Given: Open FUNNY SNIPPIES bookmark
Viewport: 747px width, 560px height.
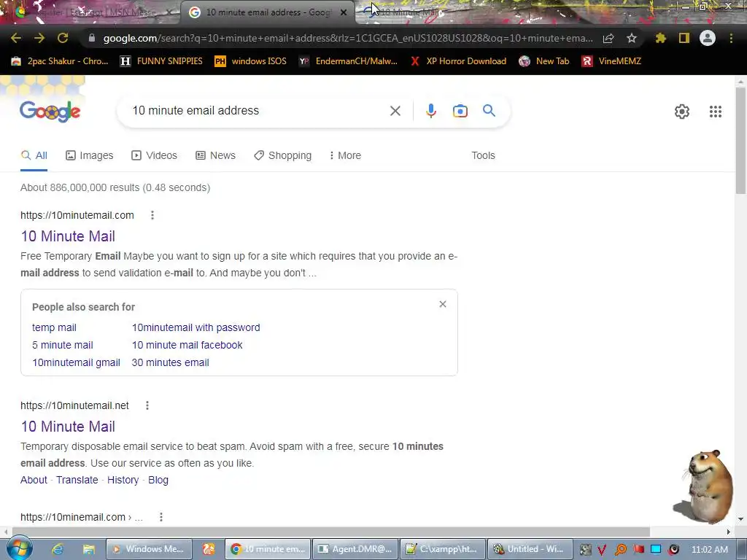Looking at the screenshot, I should click(x=161, y=61).
